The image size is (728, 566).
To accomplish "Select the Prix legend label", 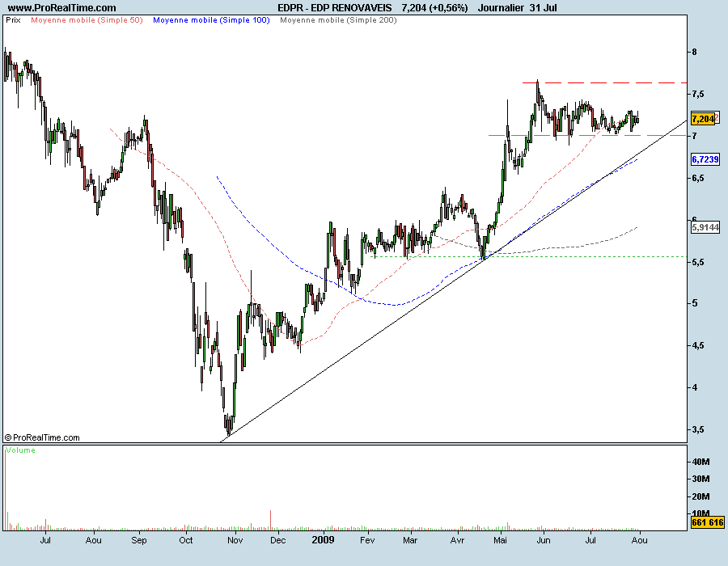I will [x=14, y=20].
